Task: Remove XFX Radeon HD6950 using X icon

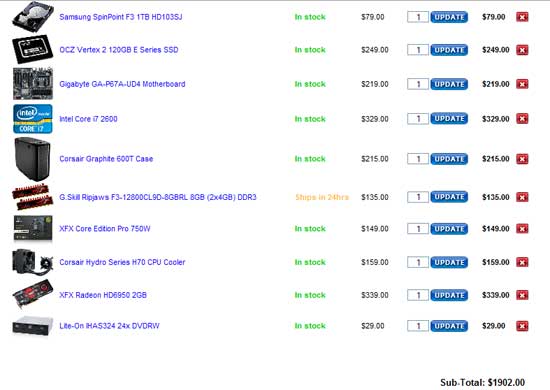Action: click(522, 295)
